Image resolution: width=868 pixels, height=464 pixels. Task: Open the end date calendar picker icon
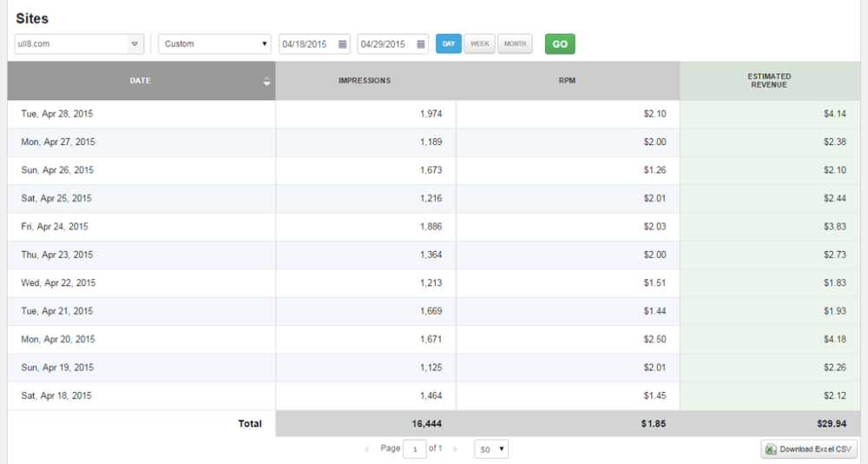pos(421,44)
